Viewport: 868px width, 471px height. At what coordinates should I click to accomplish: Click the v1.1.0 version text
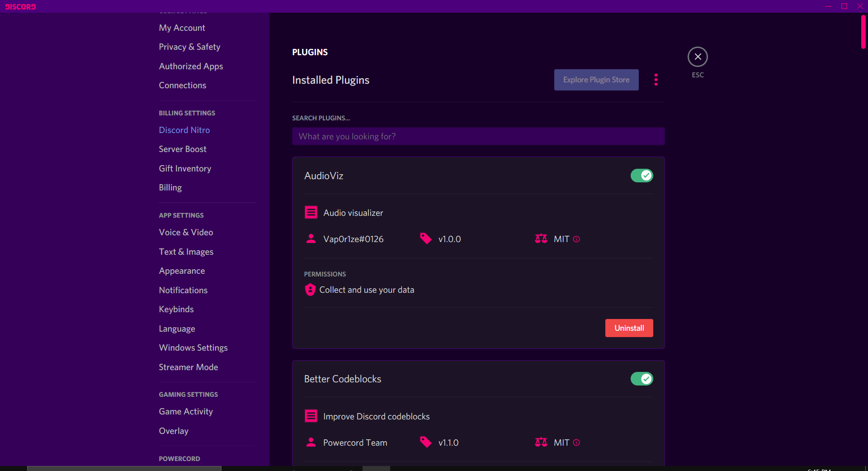pos(448,442)
